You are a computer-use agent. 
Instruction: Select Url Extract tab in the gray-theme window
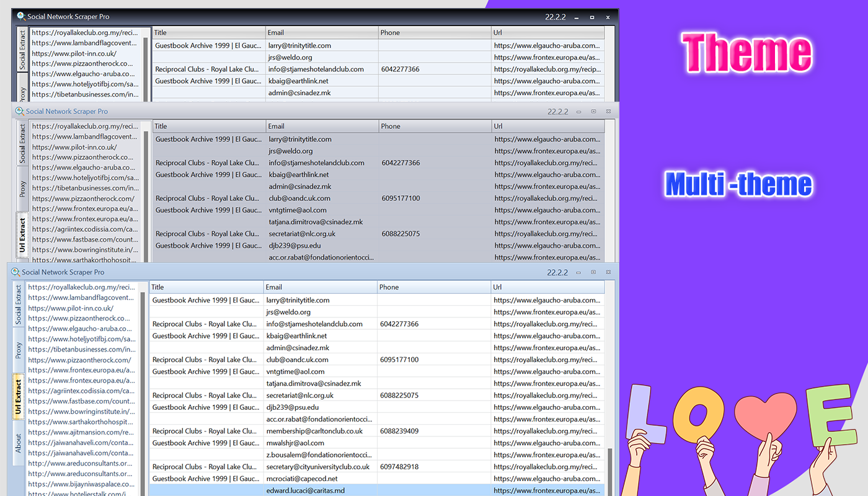22,234
